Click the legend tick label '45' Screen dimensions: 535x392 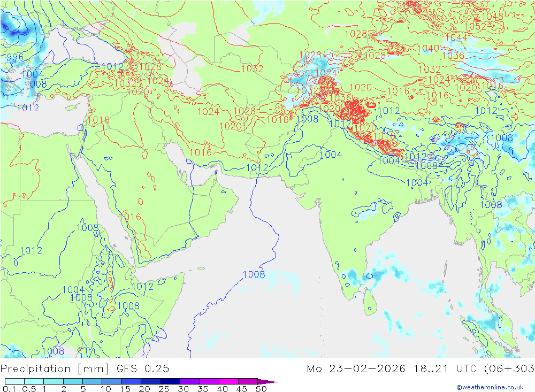242,389
